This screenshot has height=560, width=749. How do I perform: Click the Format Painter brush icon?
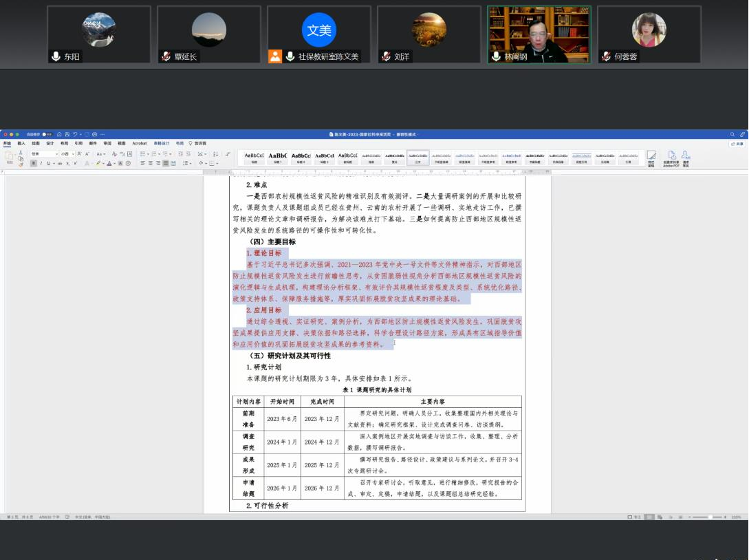tap(21, 163)
